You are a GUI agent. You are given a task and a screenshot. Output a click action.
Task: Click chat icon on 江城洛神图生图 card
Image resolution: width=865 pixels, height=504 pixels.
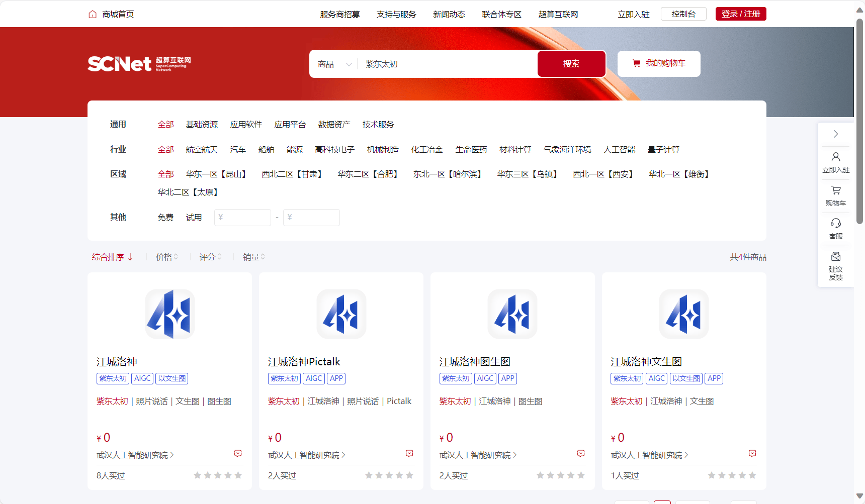(581, 454)
